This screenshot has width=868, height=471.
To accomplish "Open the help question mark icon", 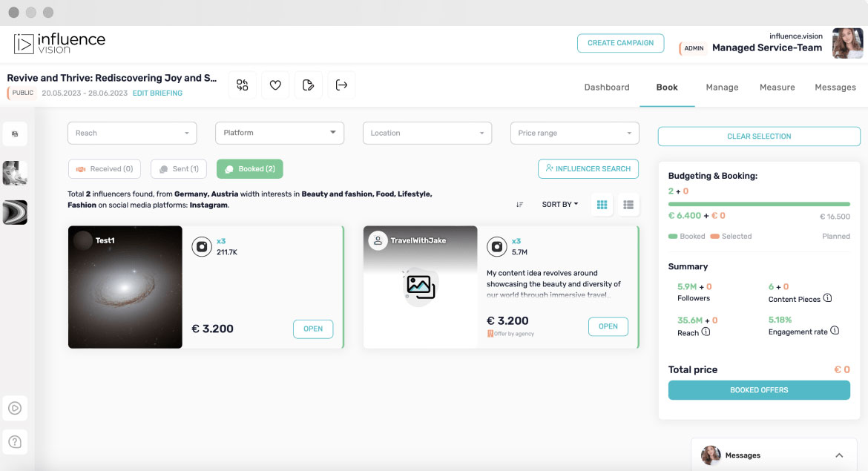I will tap(15, 442).
